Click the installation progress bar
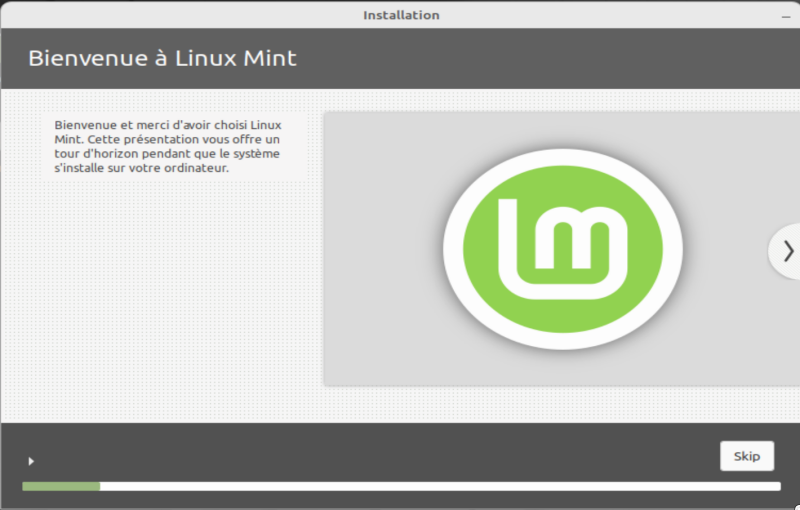Image resolution: width=800 pixels, height=510 pixels. [401, 487]
